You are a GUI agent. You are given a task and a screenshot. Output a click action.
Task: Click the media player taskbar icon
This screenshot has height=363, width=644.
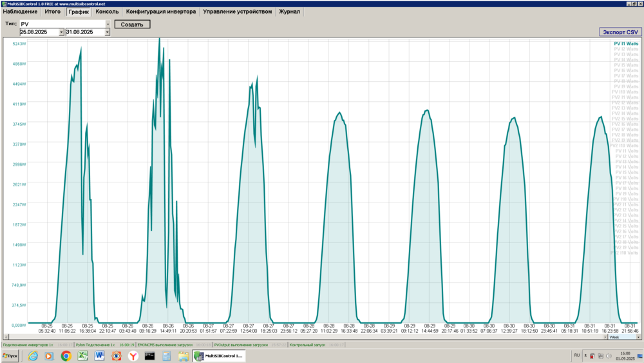49,356
